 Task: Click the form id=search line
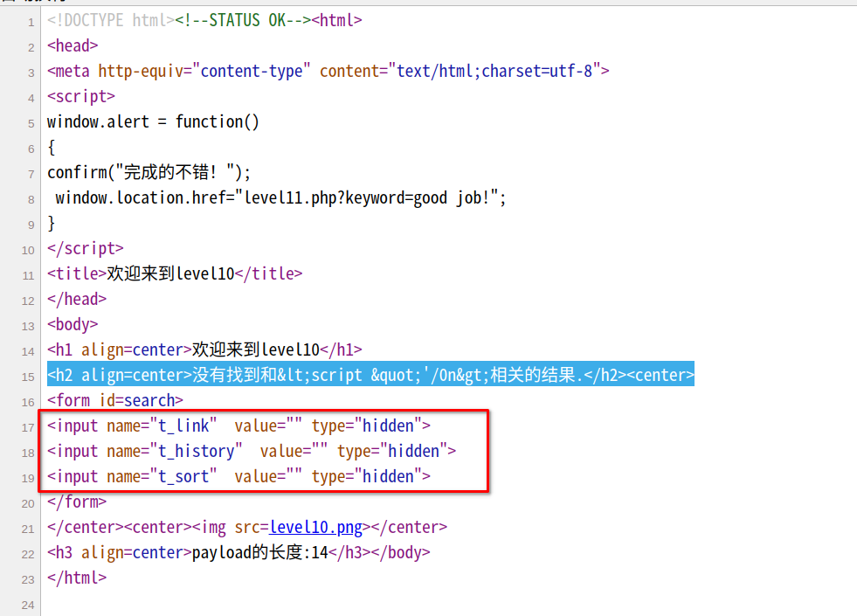(x=114, y=401)
